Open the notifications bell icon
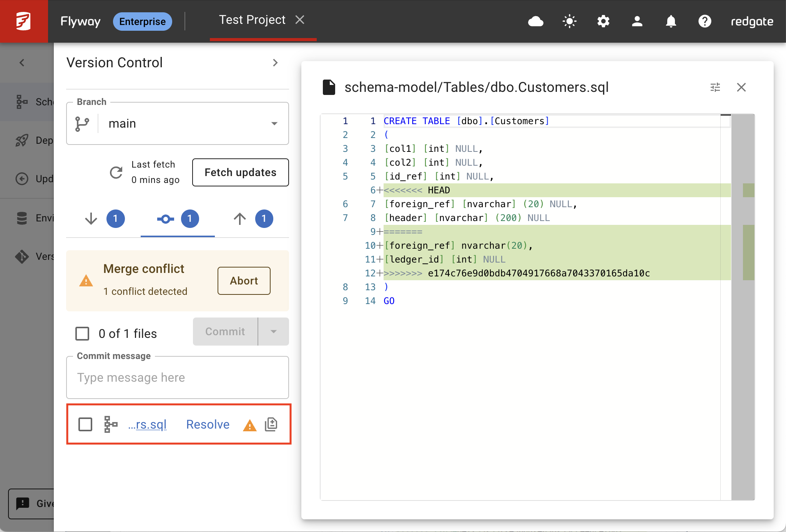The image size is (786, 532). [x=671, y=21]
